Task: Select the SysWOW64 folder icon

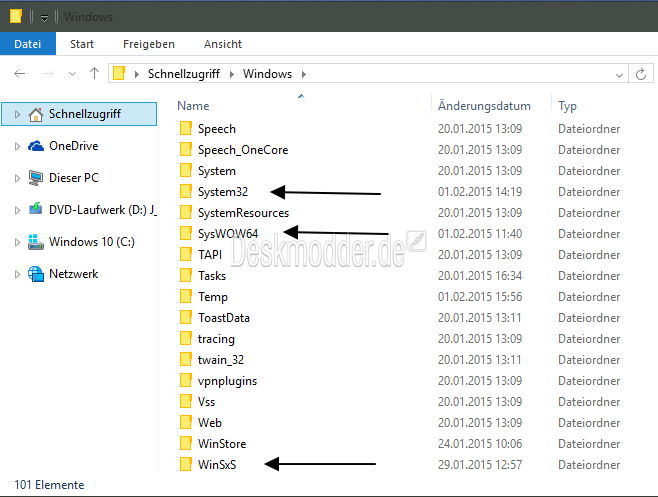Action: [186, 233]
